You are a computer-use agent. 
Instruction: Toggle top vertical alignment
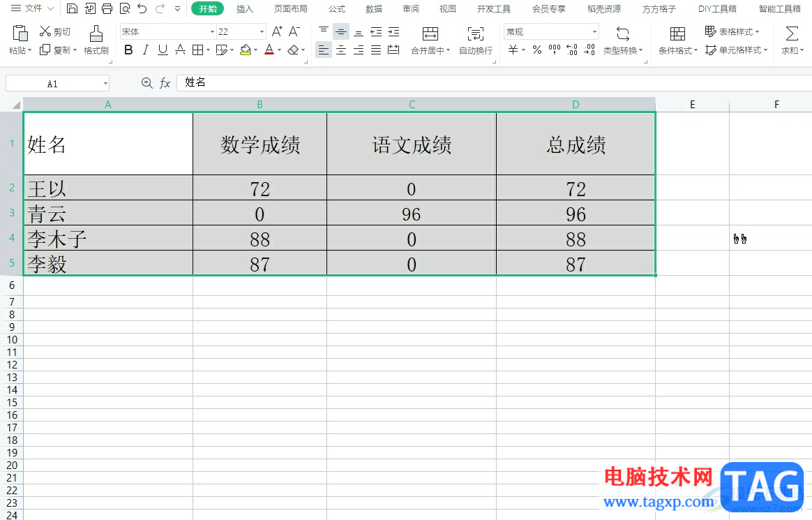pyautogui.click(x=324, y=31)
